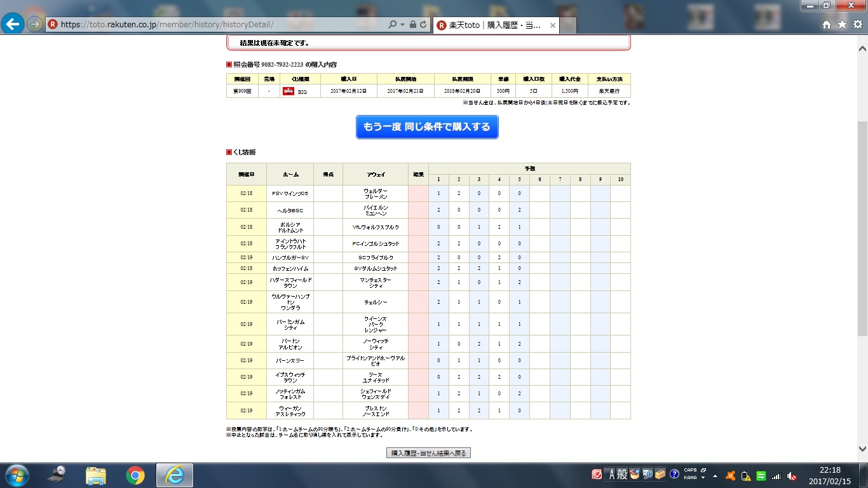
Task: Open the IME help question mark icon
Action: pyautogui.click(x=674, y=475)
